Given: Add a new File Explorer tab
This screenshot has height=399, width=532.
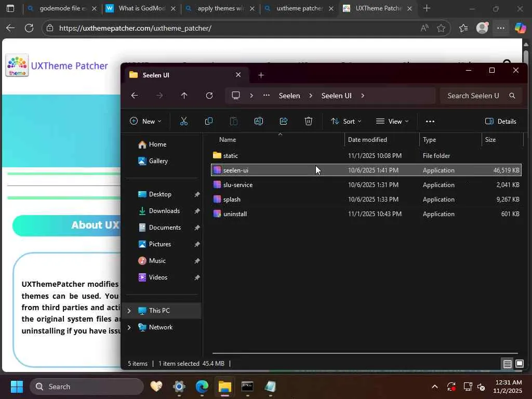Looking at the screenshot, I should (x=261, y=75).
